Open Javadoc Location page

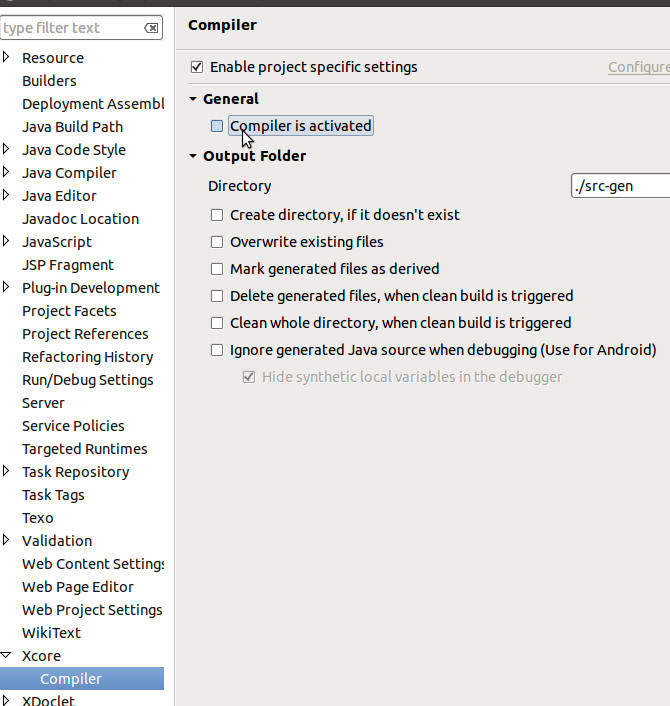pyautogui.click(x=81, y=219)
